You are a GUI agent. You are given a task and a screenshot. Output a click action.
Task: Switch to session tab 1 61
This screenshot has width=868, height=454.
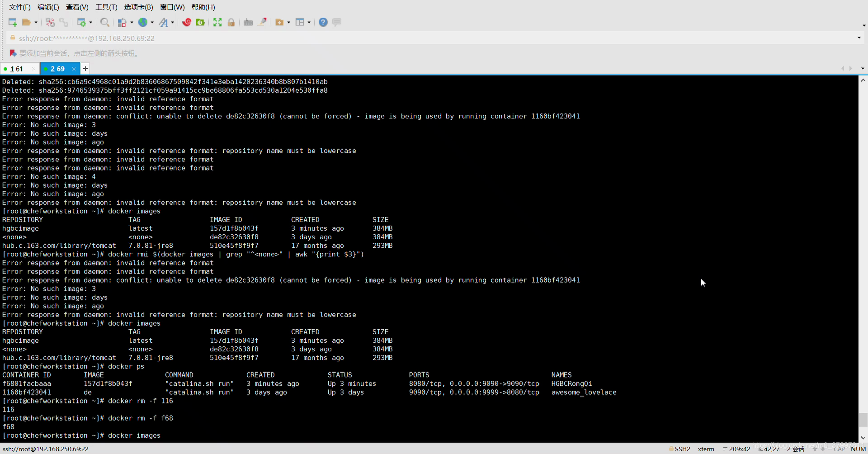click(x=17, y=69)
